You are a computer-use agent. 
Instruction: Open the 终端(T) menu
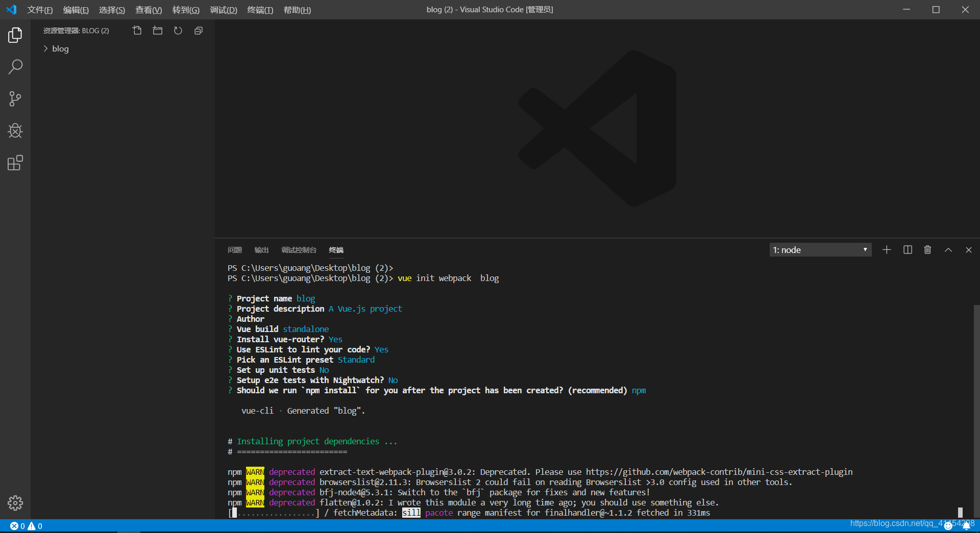(x=260, y=10)
